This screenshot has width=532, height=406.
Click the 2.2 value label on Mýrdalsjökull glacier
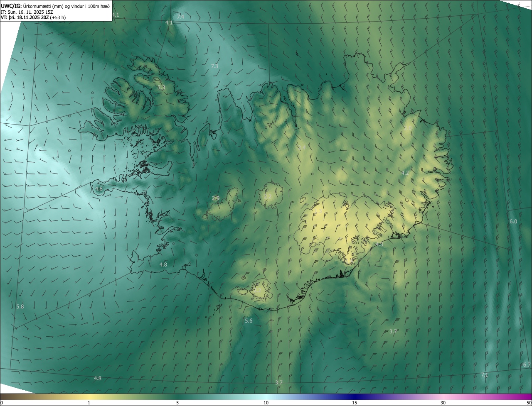258,290
